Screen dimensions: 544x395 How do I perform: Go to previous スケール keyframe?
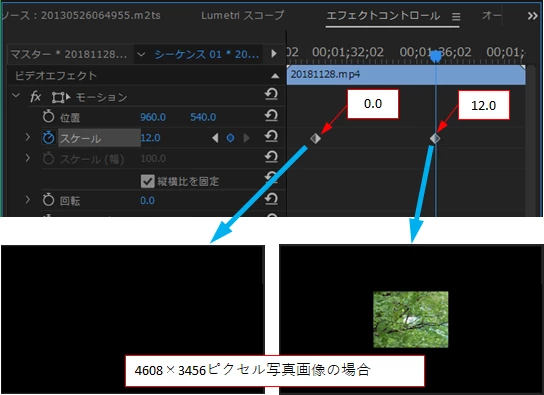click(215, 138)
